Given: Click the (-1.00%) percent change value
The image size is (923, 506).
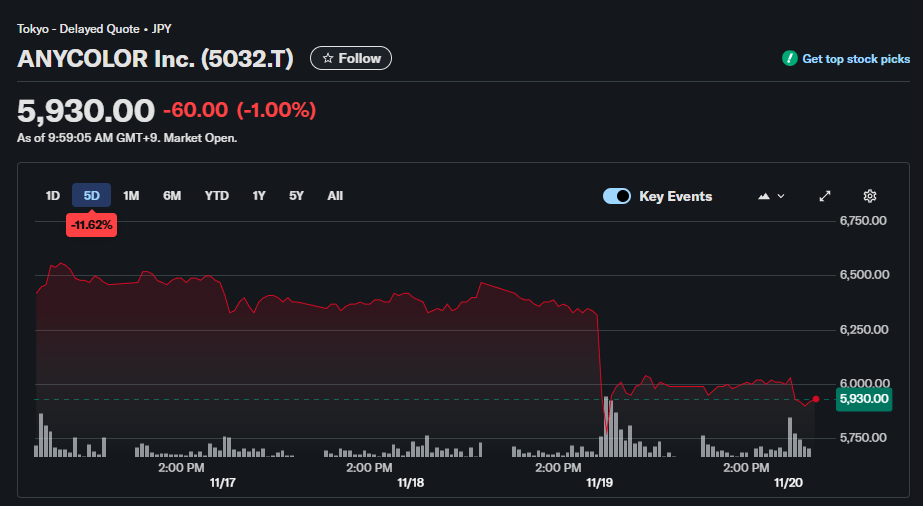Looking at the screenshot, I should pos(276,110).
